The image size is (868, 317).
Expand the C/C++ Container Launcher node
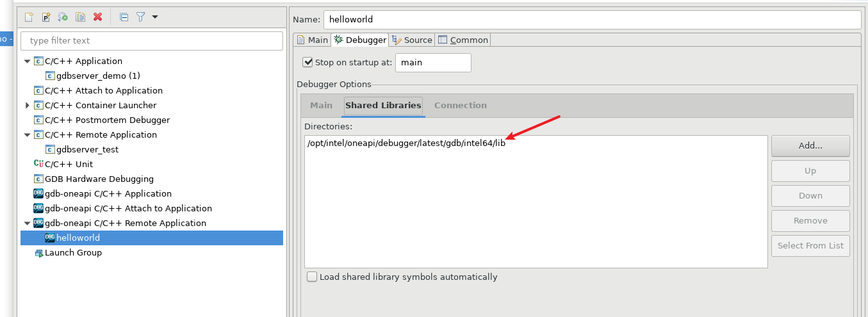tap(27, 106)
